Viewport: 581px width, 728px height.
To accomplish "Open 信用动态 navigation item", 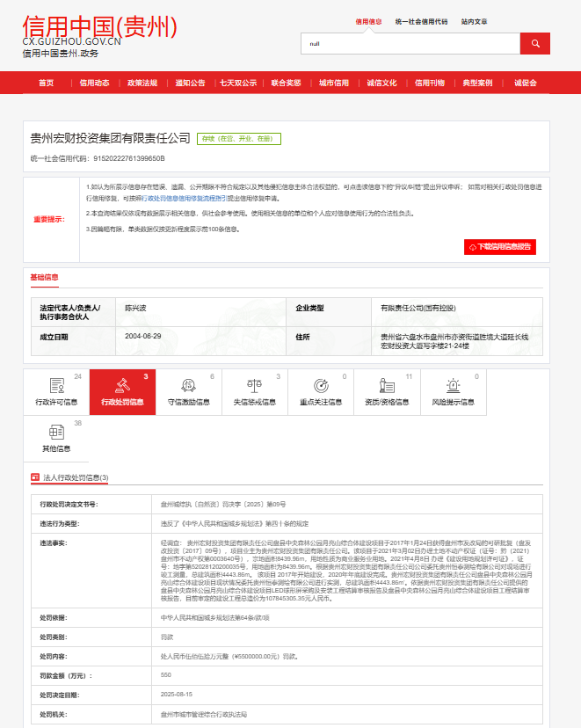I will (94, 83).
